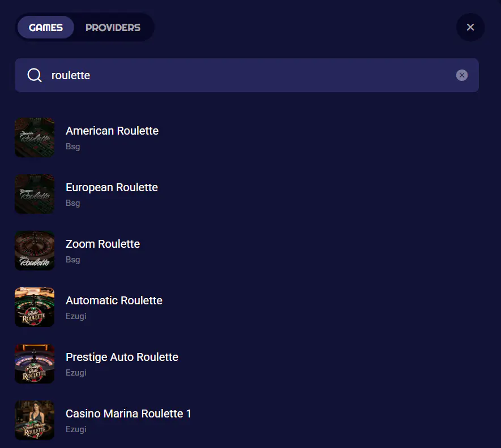Click the Bsg label under American Roulette

pyautogui.click(x=73, y=147)
